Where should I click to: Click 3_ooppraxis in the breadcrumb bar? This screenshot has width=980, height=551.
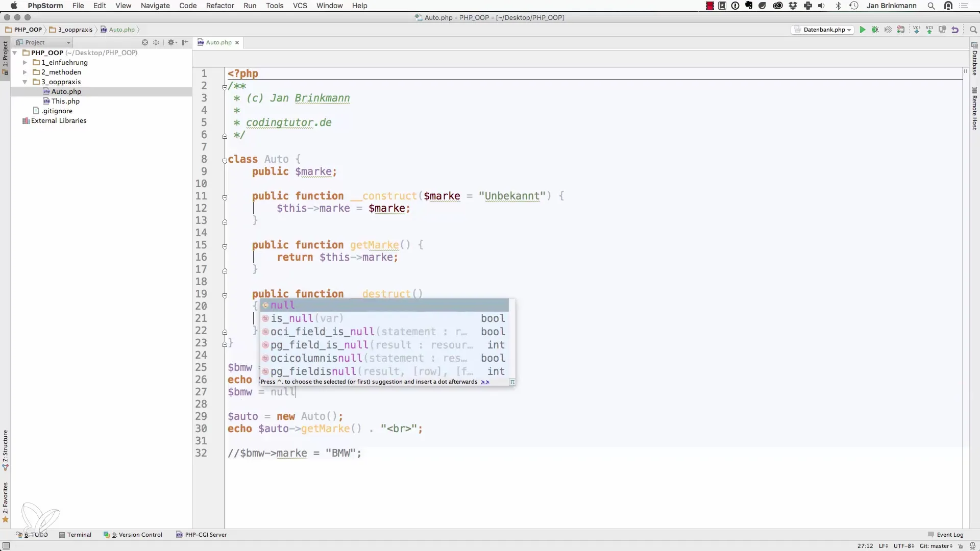point(71,30)
